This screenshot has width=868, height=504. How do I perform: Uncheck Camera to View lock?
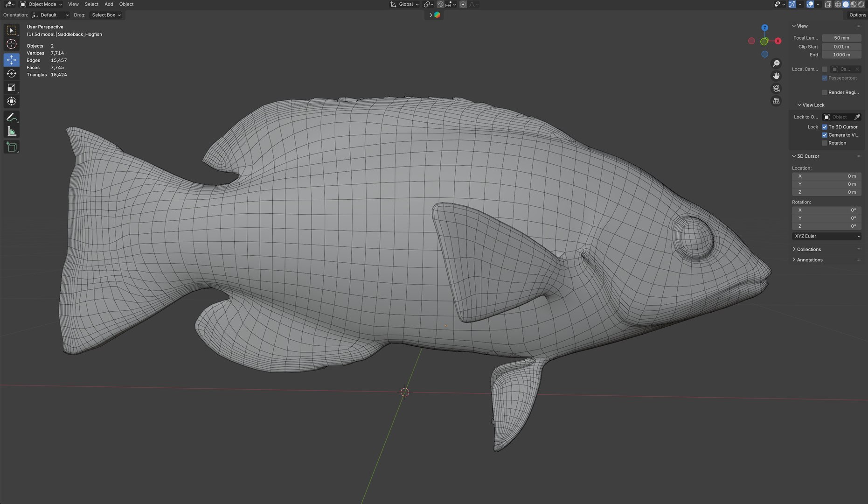[825, 135]
